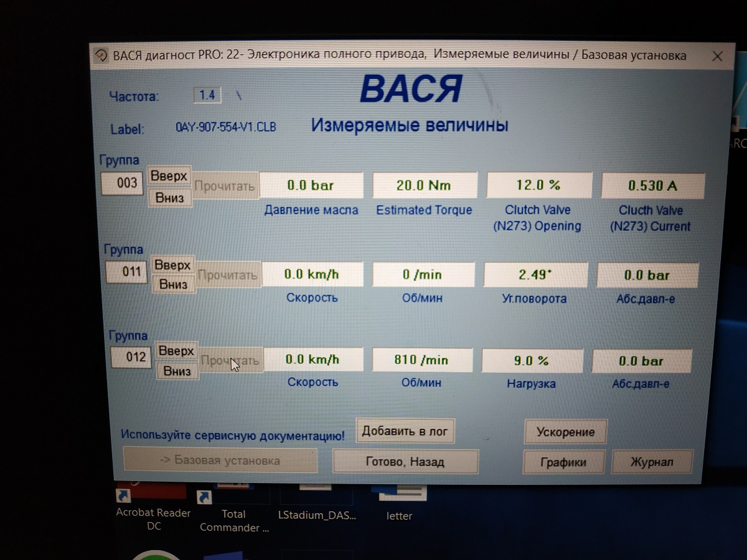
Task: Click the Вверх button for group 012
Action: pos(176,351)
